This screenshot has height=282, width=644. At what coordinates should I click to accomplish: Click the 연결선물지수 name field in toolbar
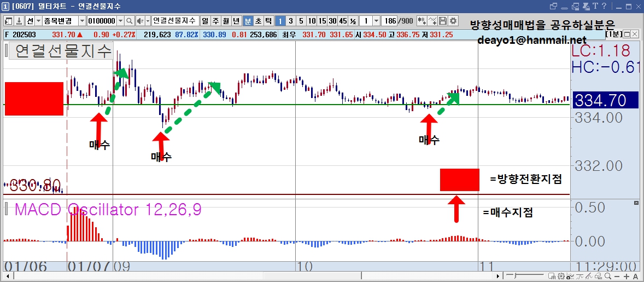pyautogui.click(x=175, y=21)
